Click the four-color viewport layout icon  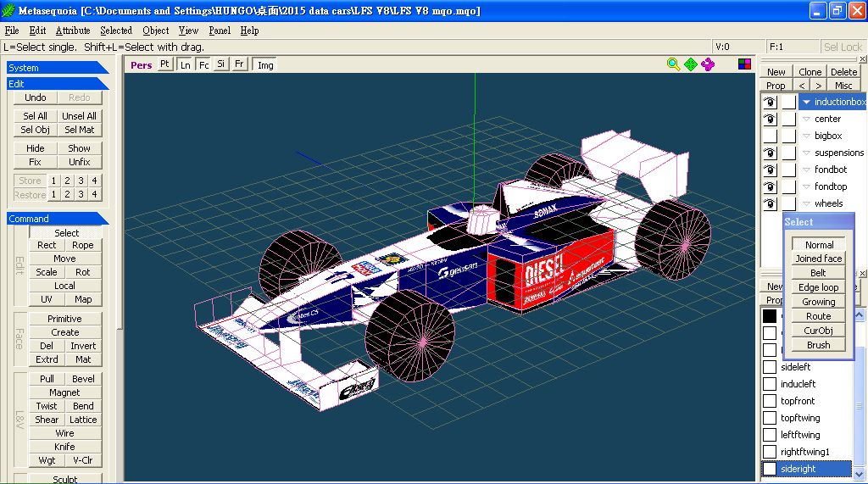pyautogui.click(x=744, y=64)
